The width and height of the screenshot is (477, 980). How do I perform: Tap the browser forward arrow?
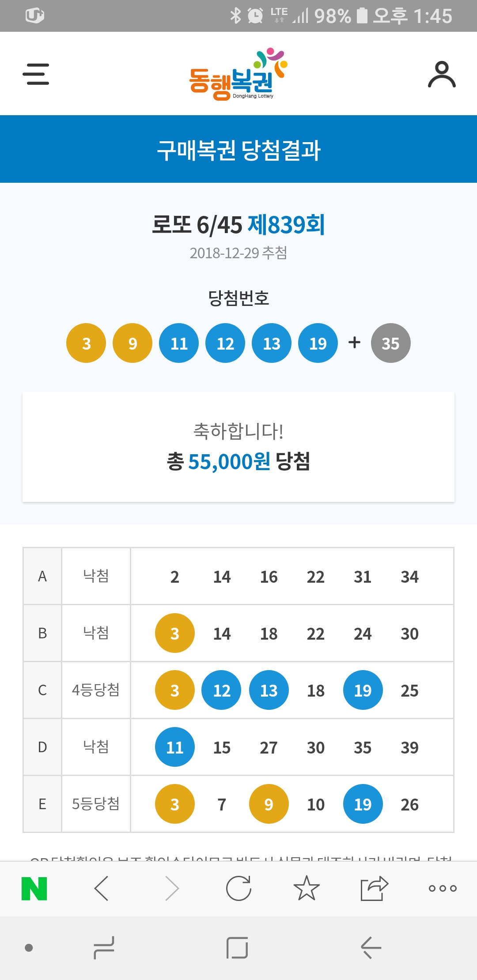pyautogui.click(x=171, y=888)
